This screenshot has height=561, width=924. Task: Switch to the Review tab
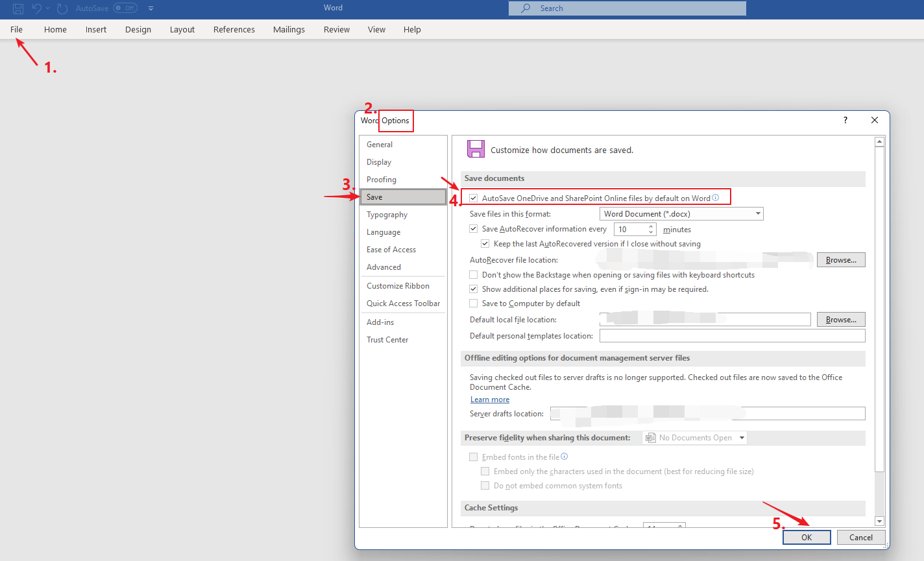point(337,29)
